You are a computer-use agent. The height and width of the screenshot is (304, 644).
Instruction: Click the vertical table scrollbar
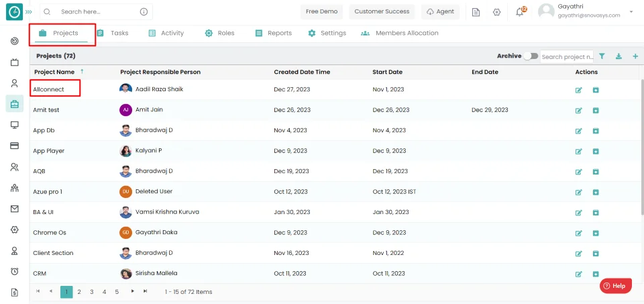tap(641, 146)
